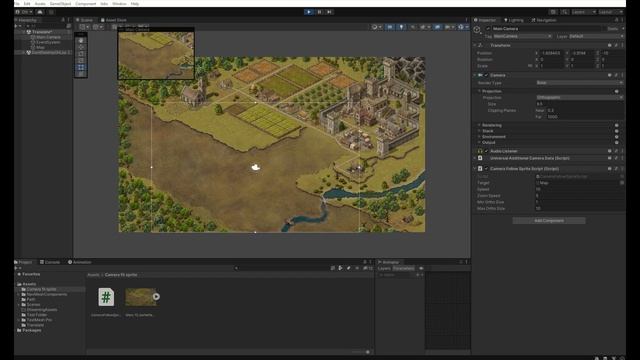640x360 pixels.
Task: Open Transform component preset icon
Action: (x=616, y=45)
